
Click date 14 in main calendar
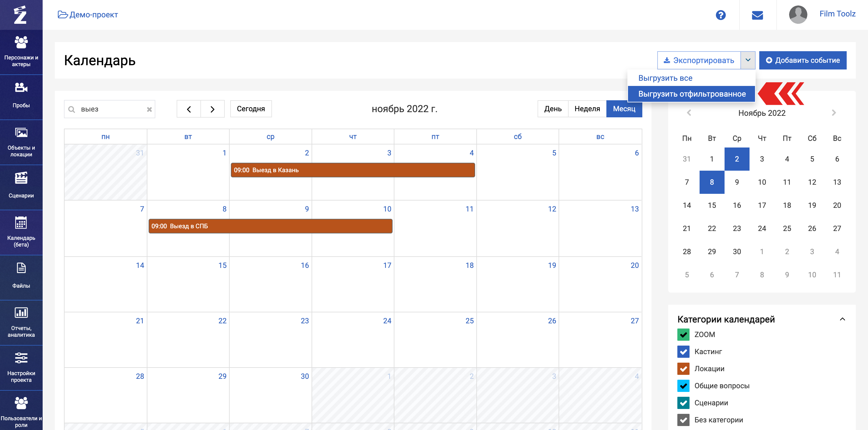pyautogui.click(x=140, y=265)
